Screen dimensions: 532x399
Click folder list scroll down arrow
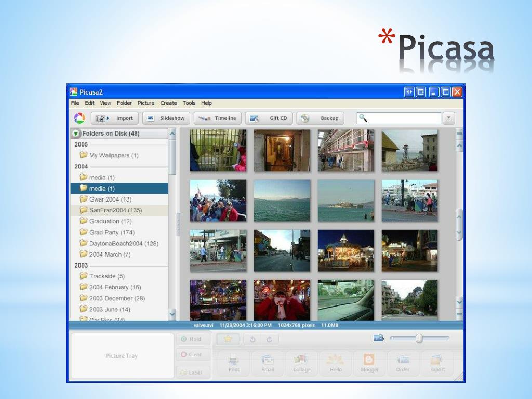click(x=172, y=314)
